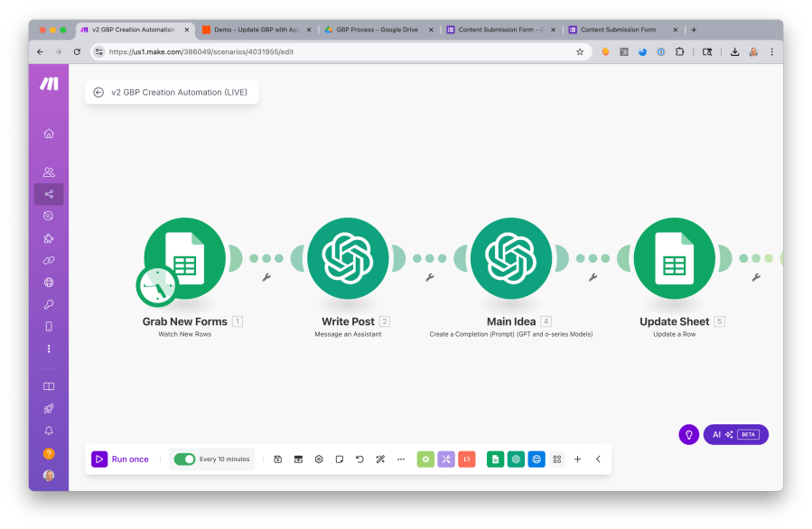812x529 pixels.
Task: Add a note with the sticky note icon
Action: [x=340, y=459]
